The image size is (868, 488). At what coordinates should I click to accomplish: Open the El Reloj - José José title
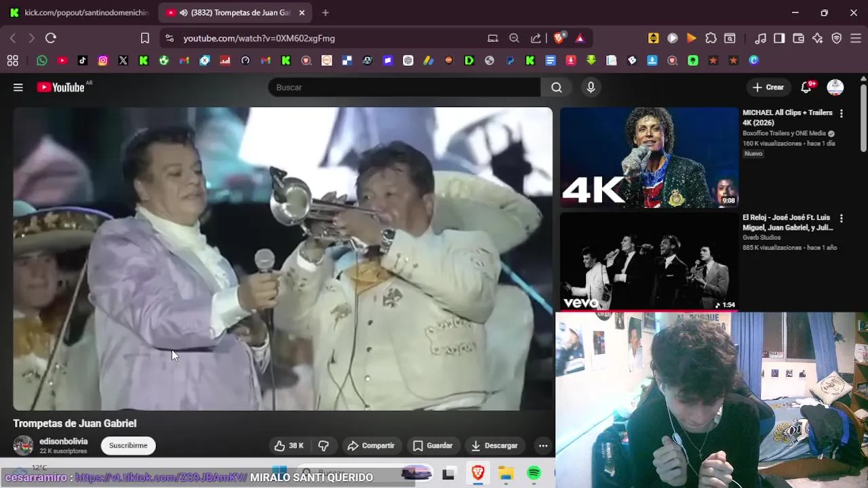point(787,223)
